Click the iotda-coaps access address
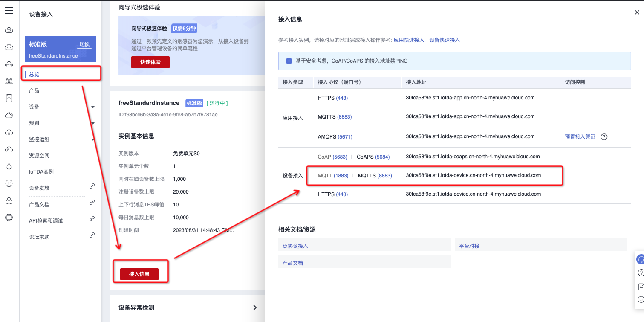 click(473, 157)
